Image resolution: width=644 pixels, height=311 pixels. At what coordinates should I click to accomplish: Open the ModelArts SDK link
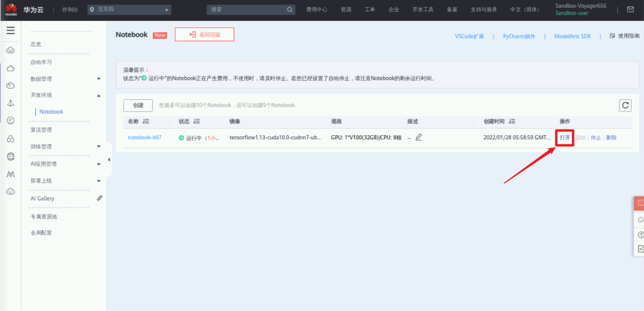572,36
